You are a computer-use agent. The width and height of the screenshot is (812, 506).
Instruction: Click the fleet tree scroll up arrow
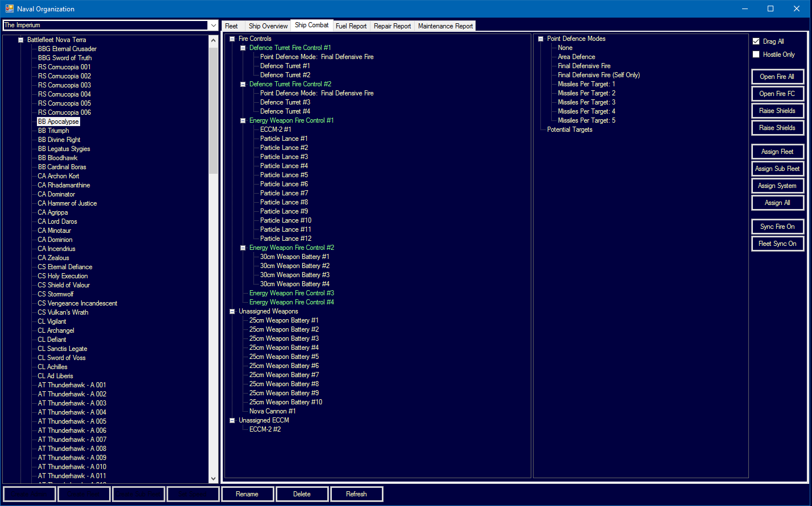(x=213, y=40)
